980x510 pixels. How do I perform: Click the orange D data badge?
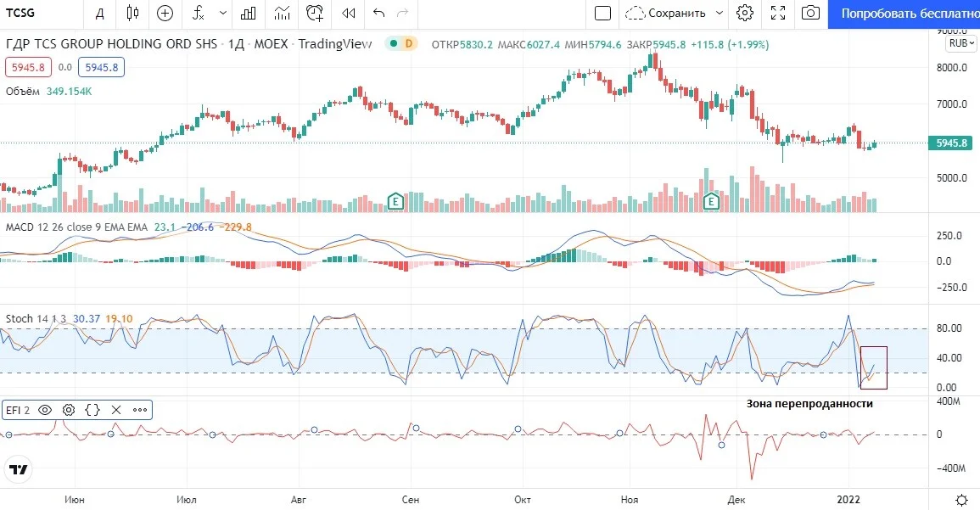tap(409, 44)
